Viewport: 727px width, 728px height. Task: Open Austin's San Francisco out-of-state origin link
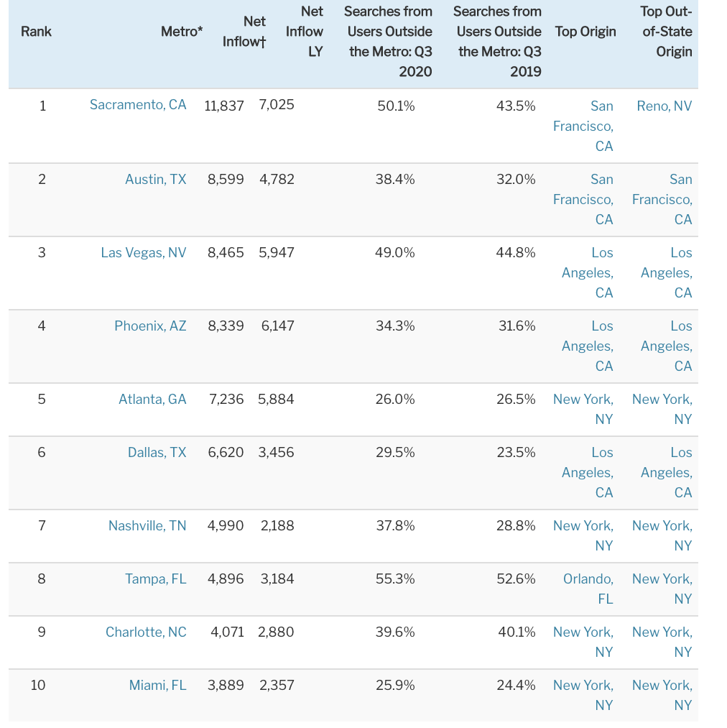[x=662, y=199]
